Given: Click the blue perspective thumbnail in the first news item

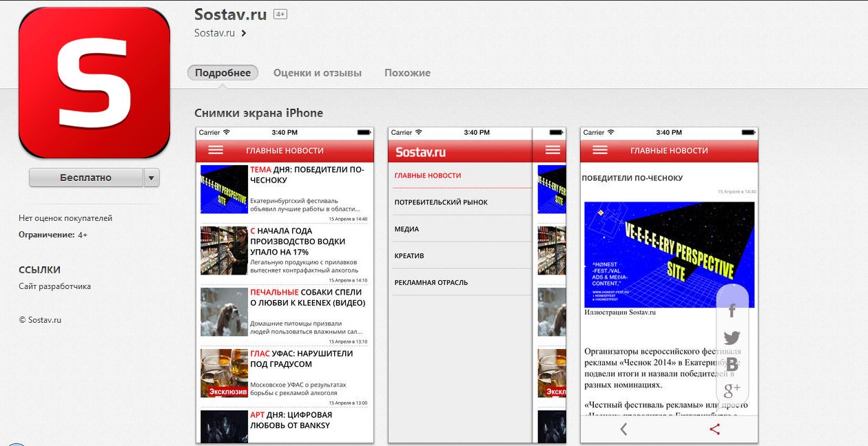Looking at the screenshot, I should (x=224, y=189).
